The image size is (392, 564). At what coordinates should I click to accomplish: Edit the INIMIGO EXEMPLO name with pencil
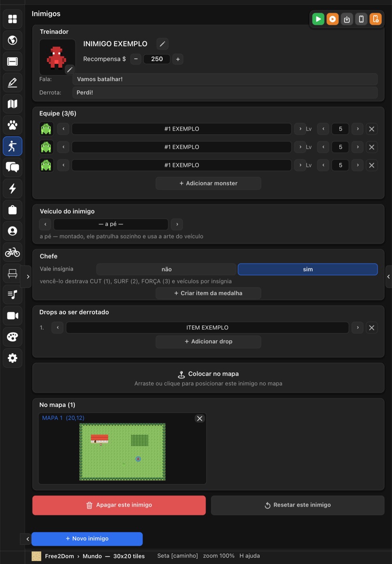coord(162,44)
